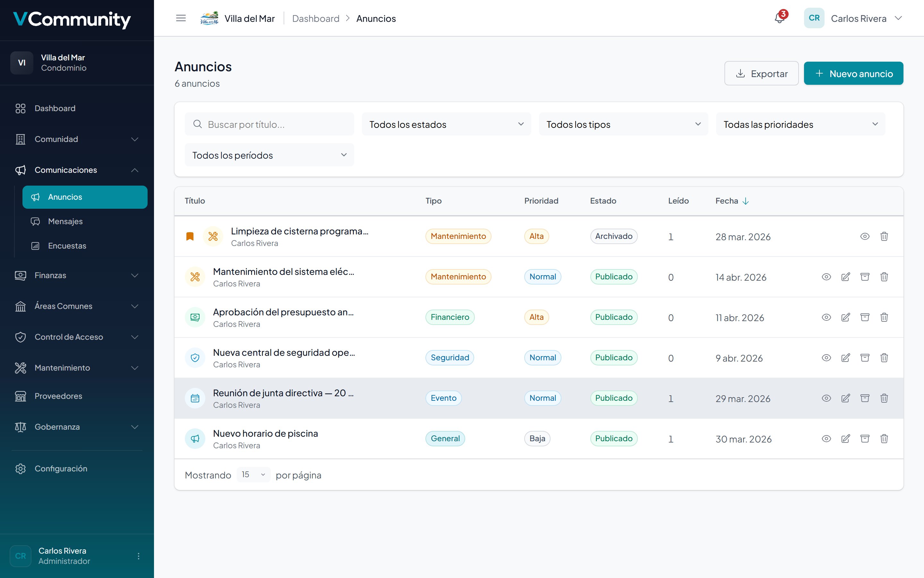Screen dimensions: 924x578
Task: Delete the Nueva central de seguridad announcement
Action: click(x=884, y=358)
